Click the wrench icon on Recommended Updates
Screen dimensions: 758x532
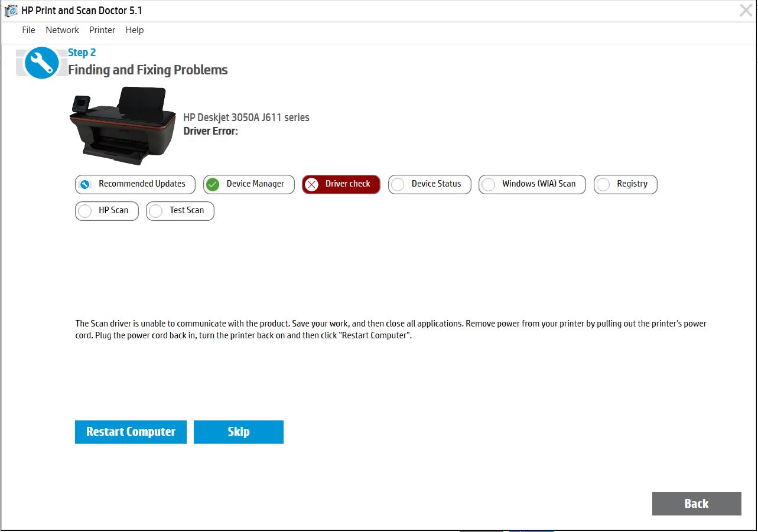pyautogui.click(x=85, y=185)
